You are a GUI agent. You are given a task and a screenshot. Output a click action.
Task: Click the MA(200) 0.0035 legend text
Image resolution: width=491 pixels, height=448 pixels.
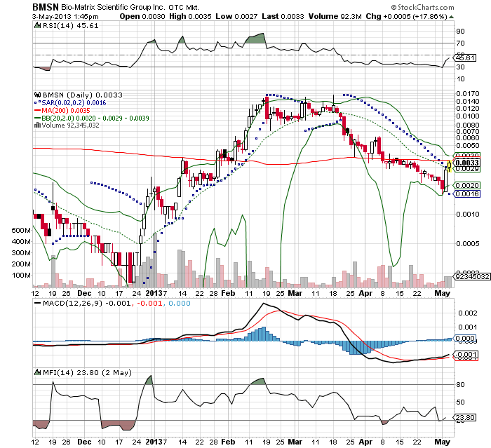pyautogui.click(x=66, y=111)
